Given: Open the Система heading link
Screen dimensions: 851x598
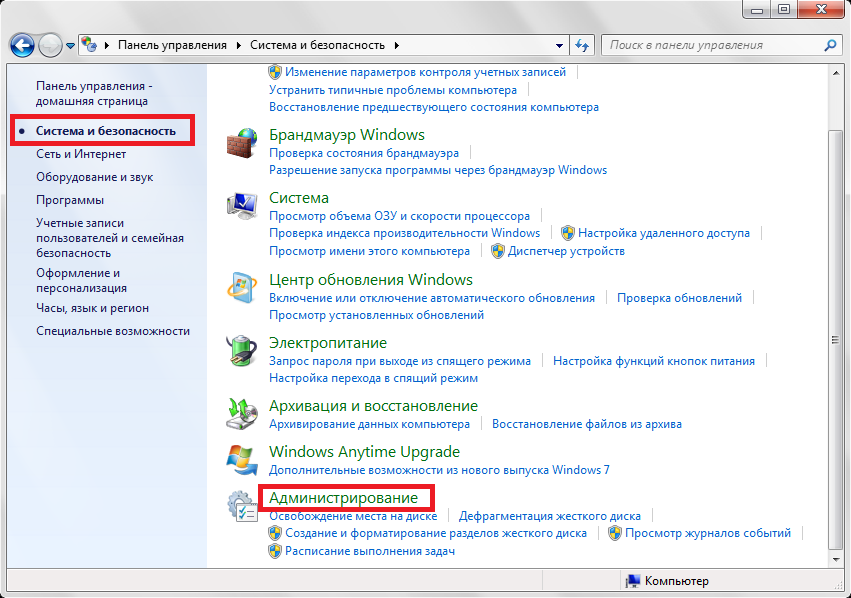Looking at the screenshot, I should 299,198.
